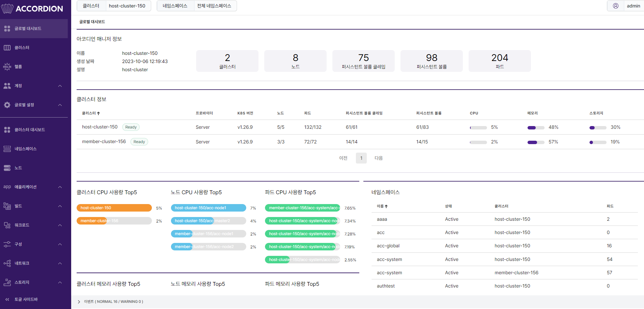Screen dimensions: 644x309
Task: Click the 계정 people icon
Action: tap(7, 86)
